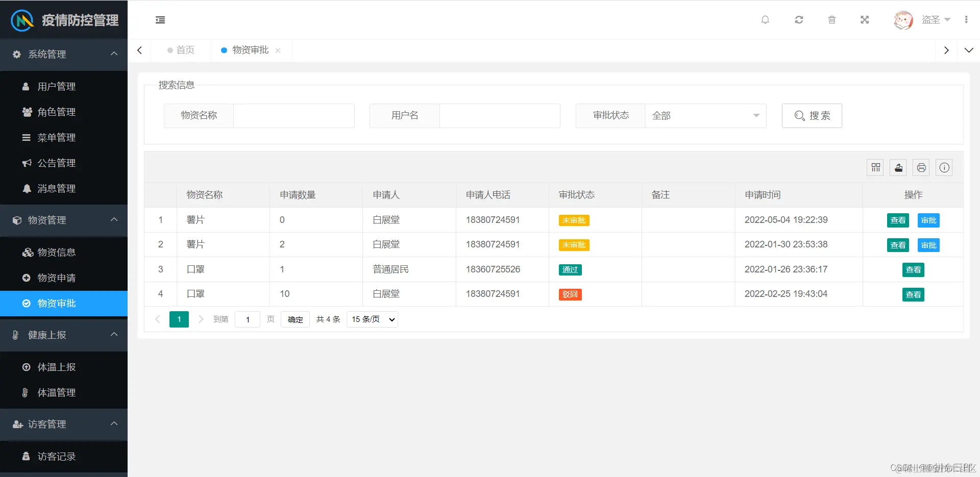The image size is (980, 477).
Task: Open 体温上报 in the sidebar
Action: [64, 367]
